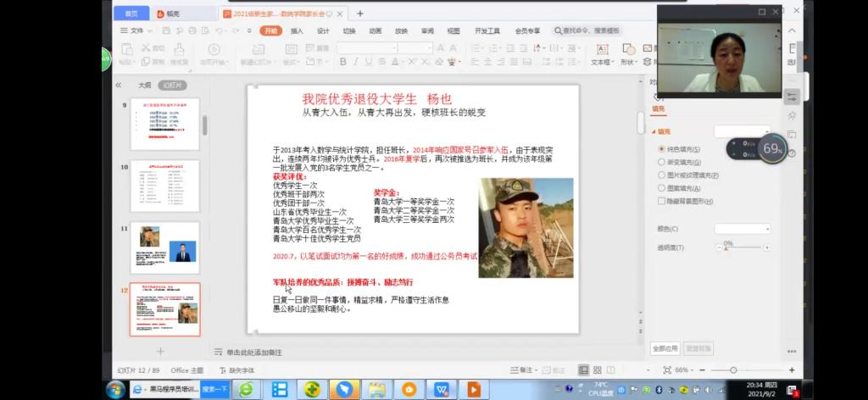Viewport: 868px width, 400px height.
Task: Click the Italic formatting icon
Action: (353, 62)
